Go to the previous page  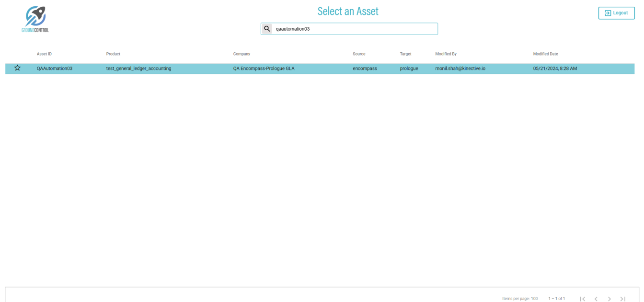pos(596,299)
